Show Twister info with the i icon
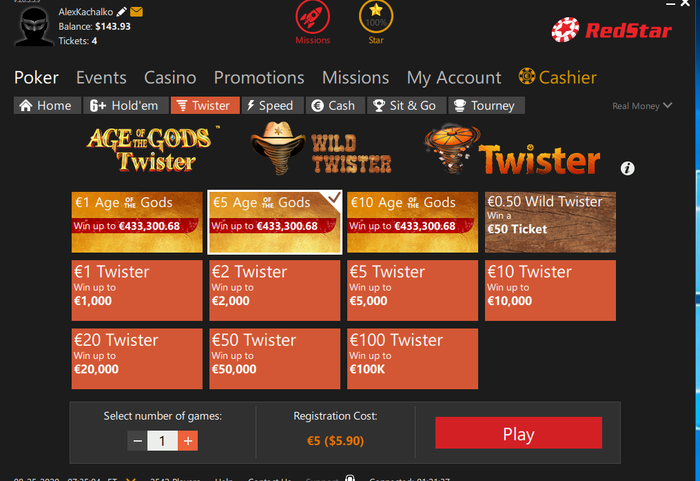The image size is (700, 481). tap(627, 168)
